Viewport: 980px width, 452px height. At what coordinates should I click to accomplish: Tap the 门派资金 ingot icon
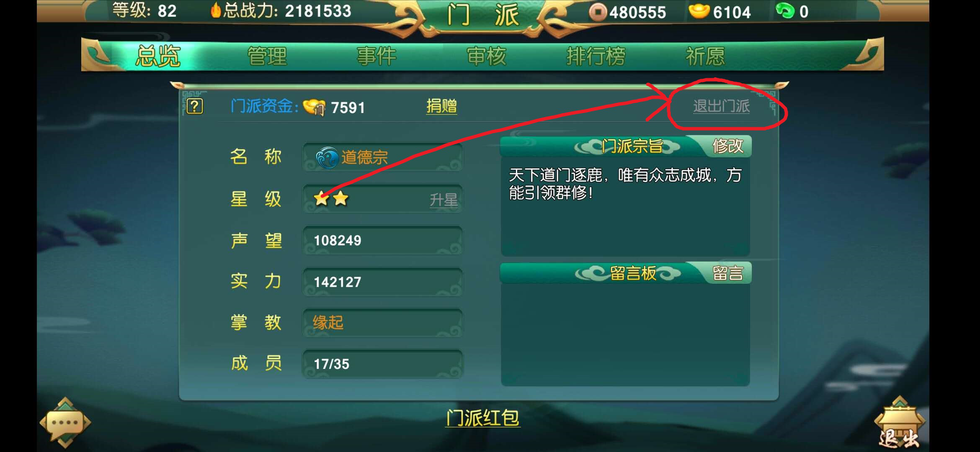point(314,107)
